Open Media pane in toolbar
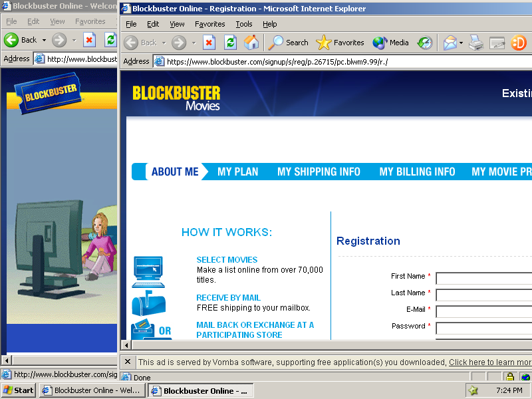The image size is (532, 399). 390,43
